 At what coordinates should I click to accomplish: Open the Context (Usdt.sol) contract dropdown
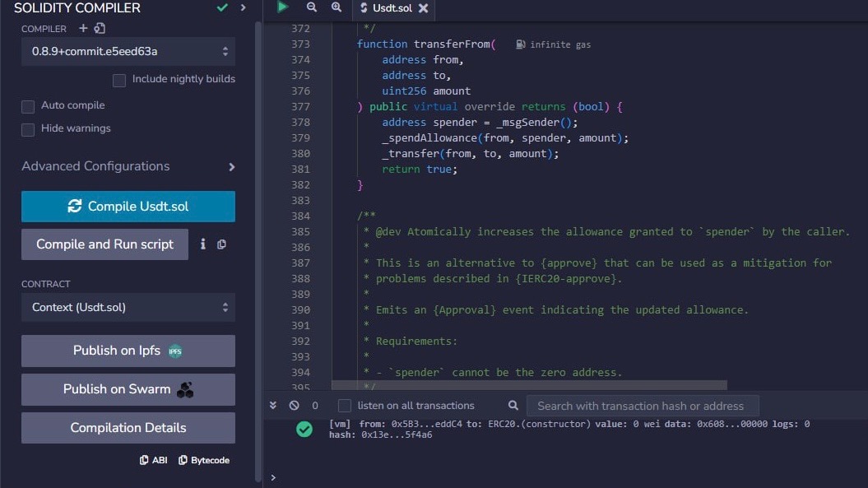tap(128, 308)
